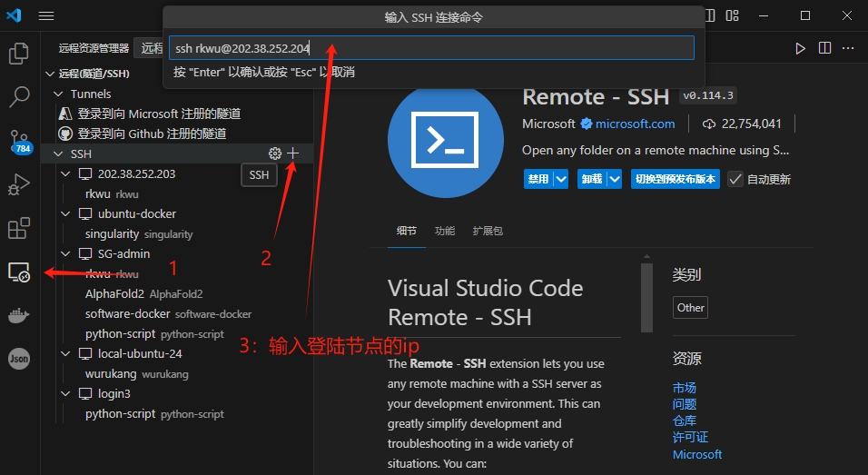
Task: Click the 远程资源管理器 panel title
Action: click(x=94, y=48)
